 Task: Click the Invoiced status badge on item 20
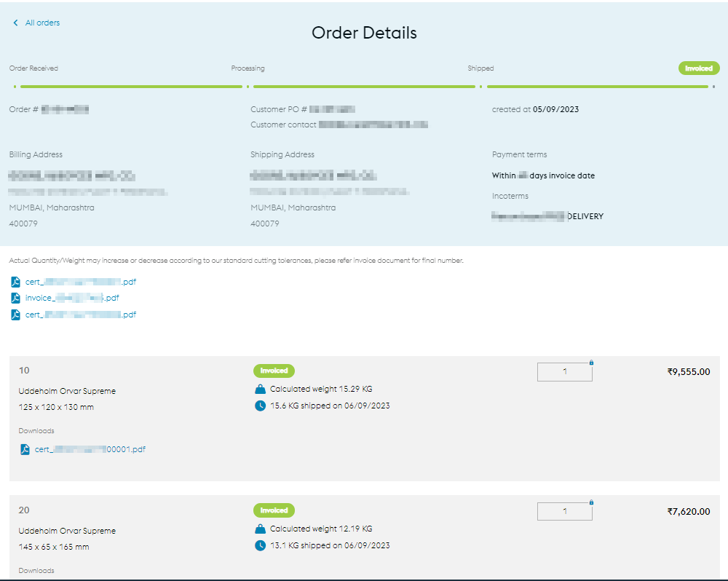[x=274, y=510]
